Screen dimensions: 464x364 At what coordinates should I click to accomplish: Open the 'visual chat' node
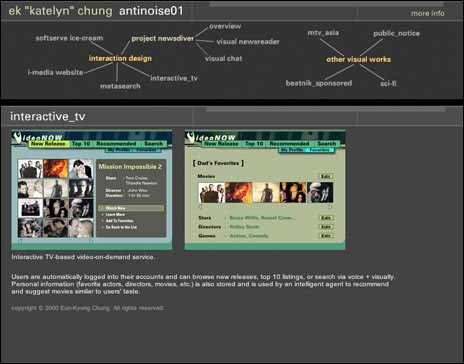224,58
